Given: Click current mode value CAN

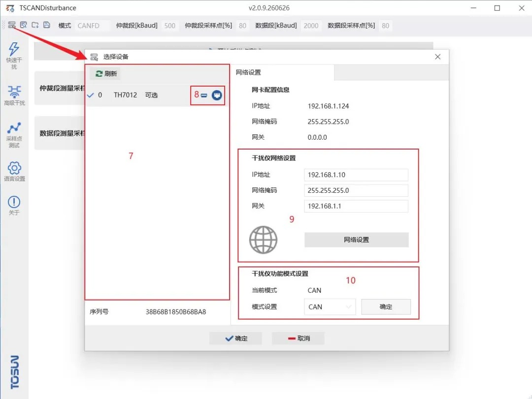Looking at the screenshot, I should coord(314,291).
